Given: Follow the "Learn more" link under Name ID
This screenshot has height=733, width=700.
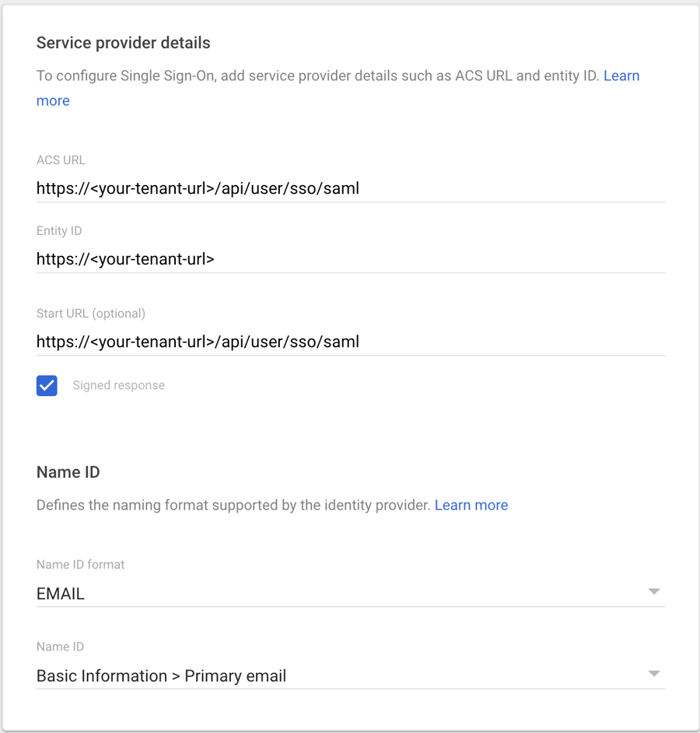Looking at the screenshot, I should pyautogui.click(x=471, y=505).
